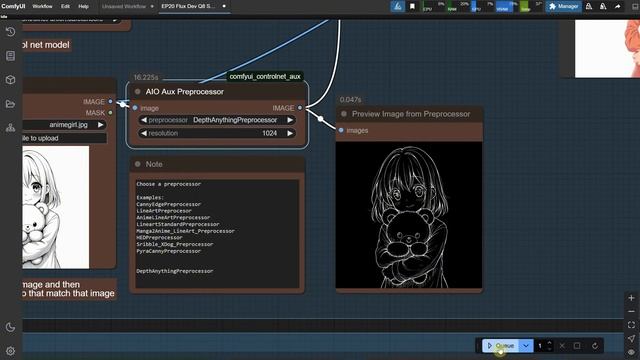Screen dimensions: 640x360
Task: Click the bookmark icon in top bar
Action: pyautogui.click(x=412, y=7)
